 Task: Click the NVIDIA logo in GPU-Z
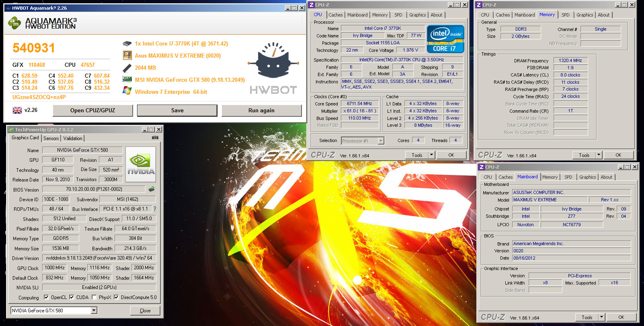(141, 164)
